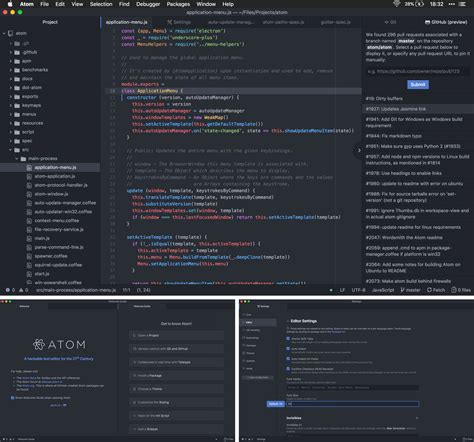
Task: Expand the Install a Package guide section
Action: (176, 376)
